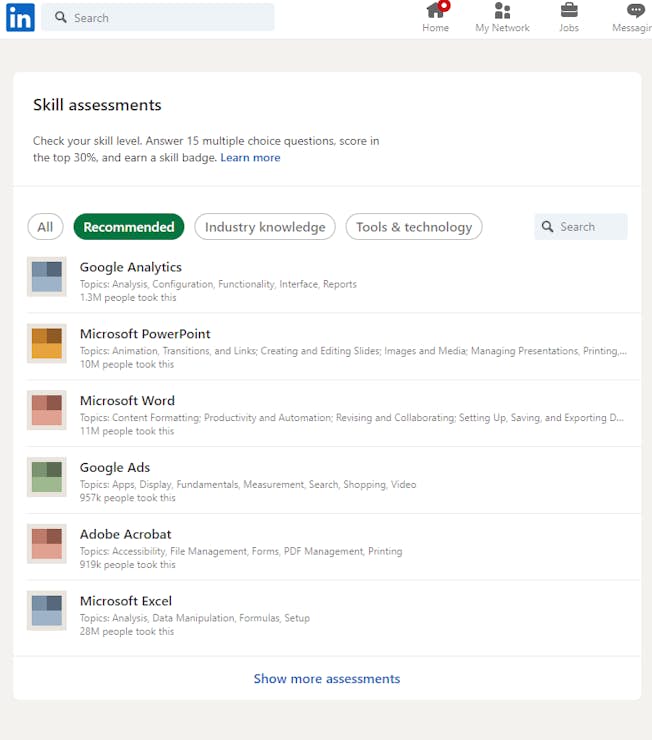Click the '957k people took this' text

[x=127, y=498]
